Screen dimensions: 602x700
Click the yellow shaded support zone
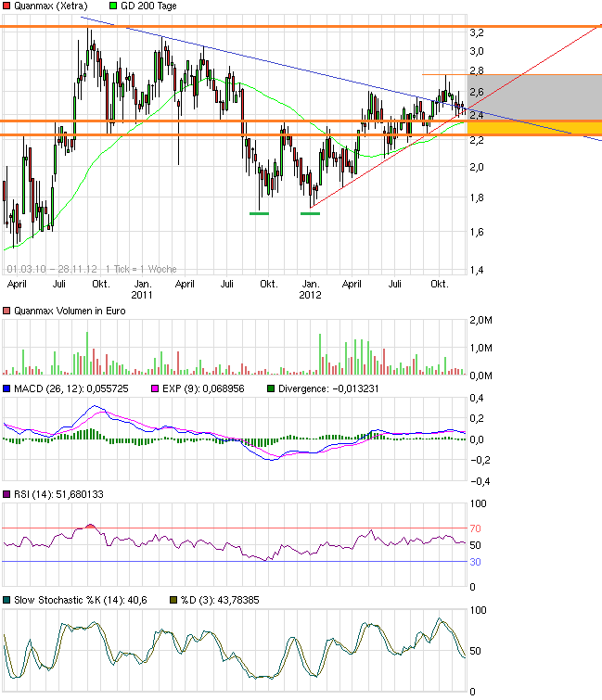(x=533, y=127)
